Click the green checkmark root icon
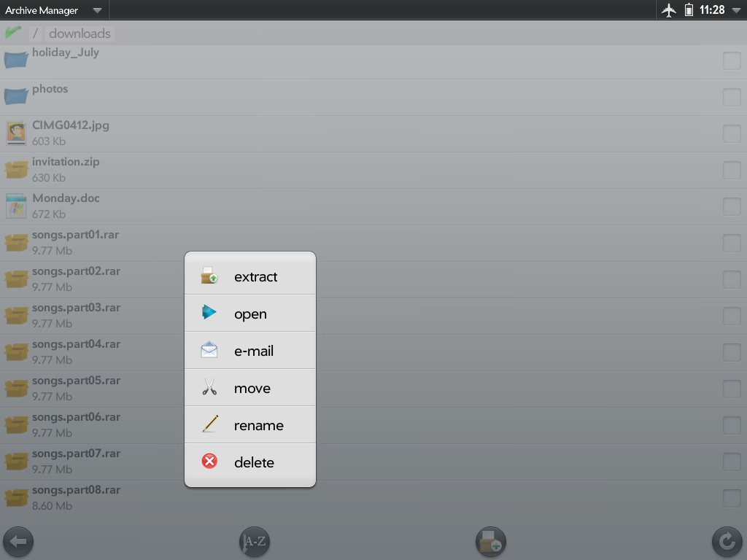The image size is (747, 560). [13, 33]
